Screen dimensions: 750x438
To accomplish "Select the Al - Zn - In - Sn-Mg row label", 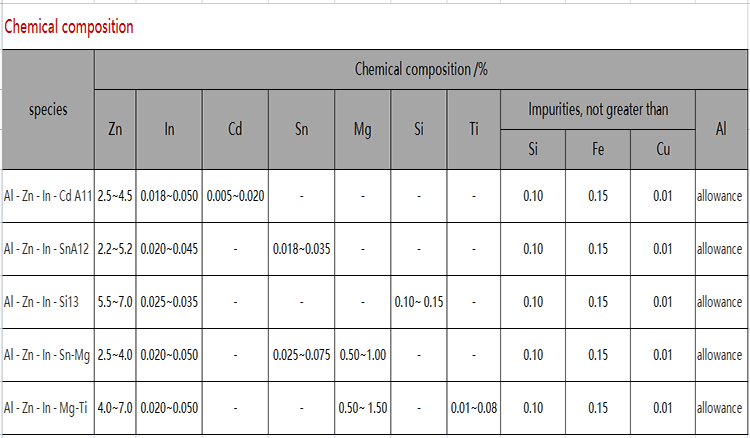I will (48, 354).
